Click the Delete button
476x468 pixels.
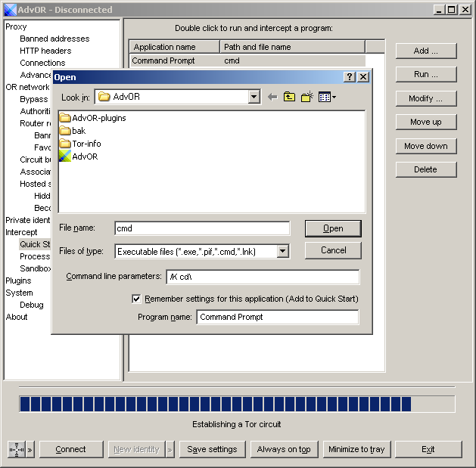[x=426, y=169]
